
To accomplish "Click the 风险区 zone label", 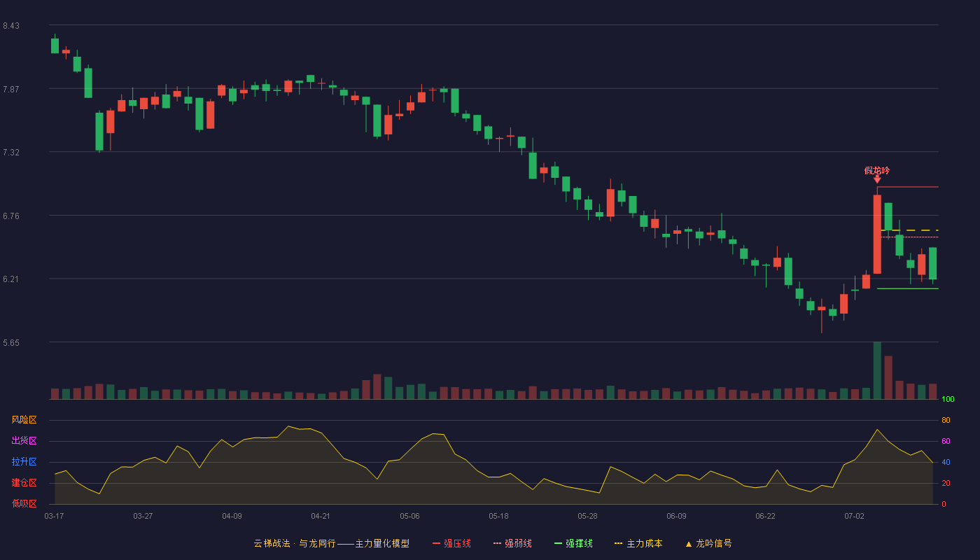I will pos(24,420).
